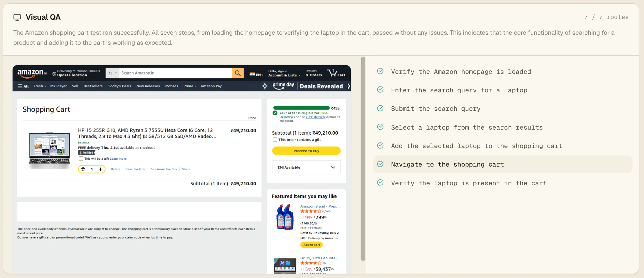Click the green free delivery progress bar
The width and height of the screenshot is (644, 278).
tap(301, 108)
